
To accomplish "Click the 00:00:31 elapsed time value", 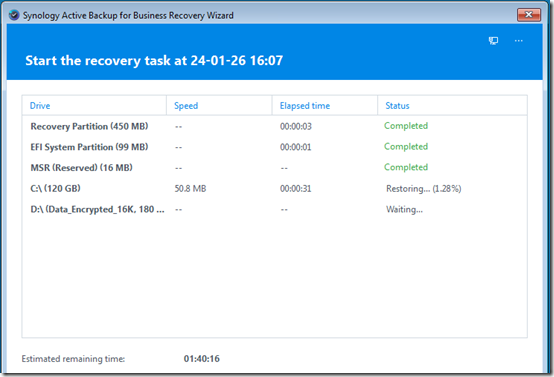I will pos(296,188).
